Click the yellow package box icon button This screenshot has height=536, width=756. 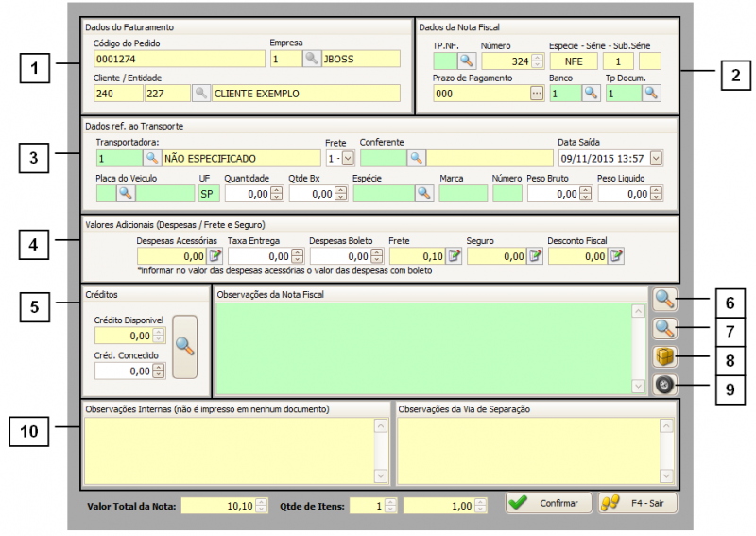tap(664, 356)
